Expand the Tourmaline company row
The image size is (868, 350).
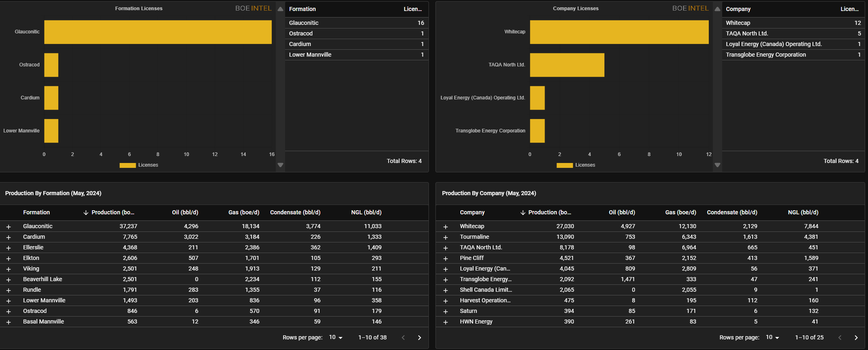pos(445,237)
